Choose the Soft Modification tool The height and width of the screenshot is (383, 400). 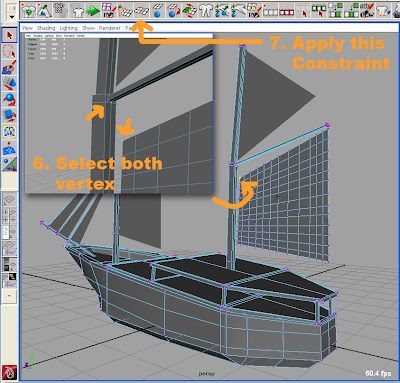pyautogui.click(x=9, y=148)
